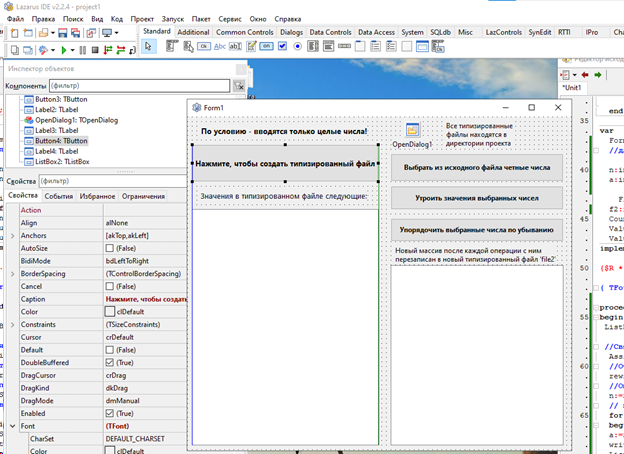Clear the component filter with the funnel icon

[239, 87]
